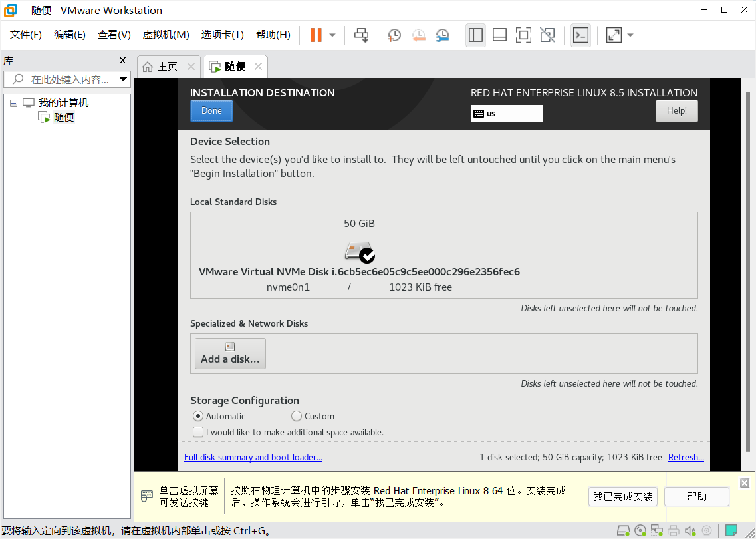Open the 虚拟机(M) menu
Screen dimensions: 756x539
[x=166, y=35]
